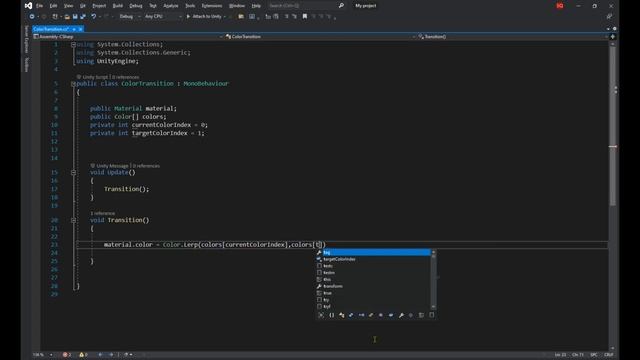
Task: Click the Undo toolbar icon
Action: 93,16
